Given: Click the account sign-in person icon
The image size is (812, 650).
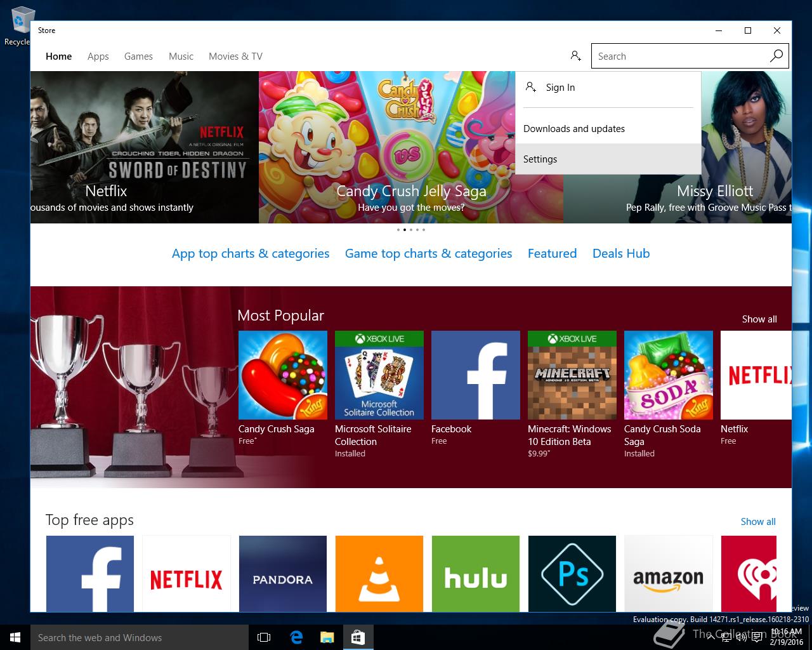Looking at the screenshot, I should [575, 56].
